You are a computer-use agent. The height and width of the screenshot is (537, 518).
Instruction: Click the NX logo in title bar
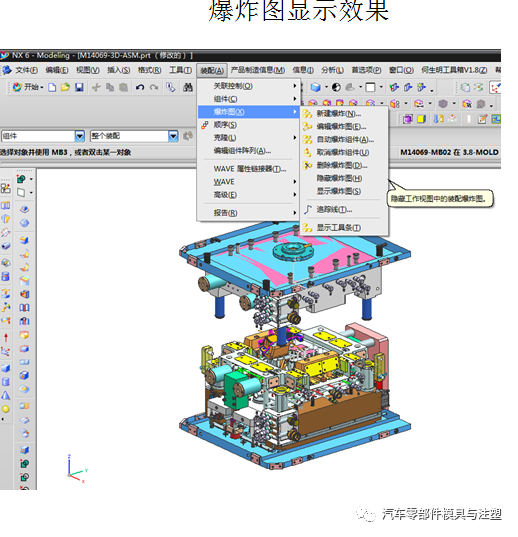click(4, 55)
